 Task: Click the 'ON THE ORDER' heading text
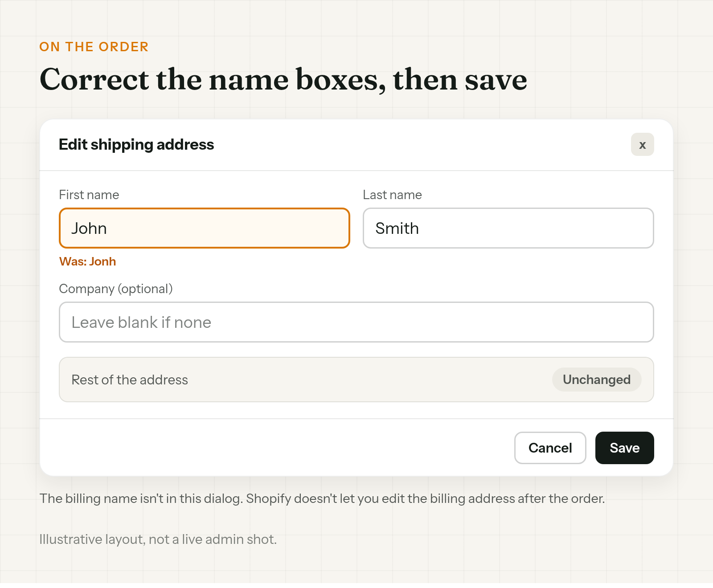[x=94, y=47]
